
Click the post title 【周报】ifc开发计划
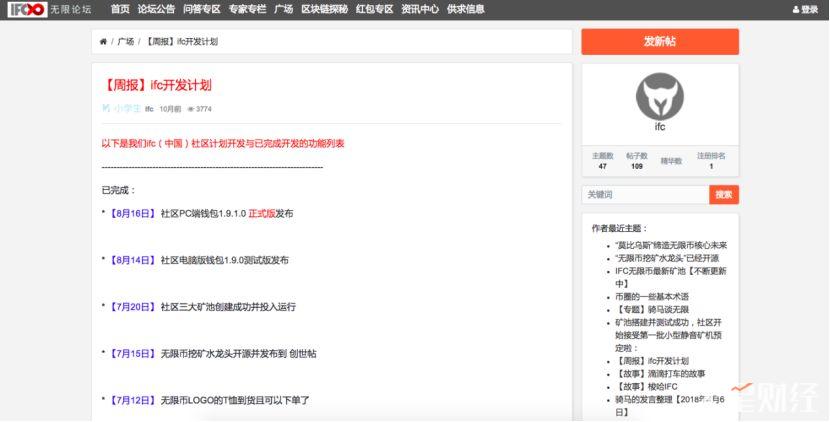pyautogui.click(x=157, y=85)
